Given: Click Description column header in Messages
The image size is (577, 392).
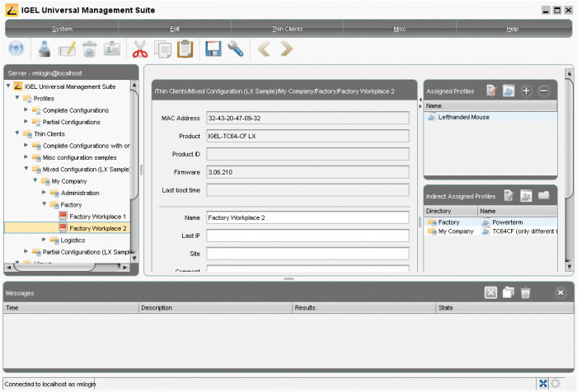Looking at the screenshot, I should [215, 308].
